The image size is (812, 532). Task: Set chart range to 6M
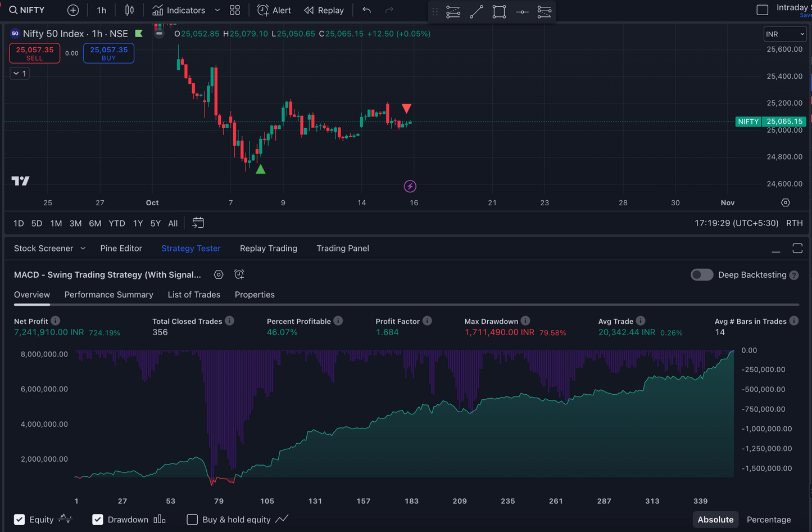(x=95, y=223)
